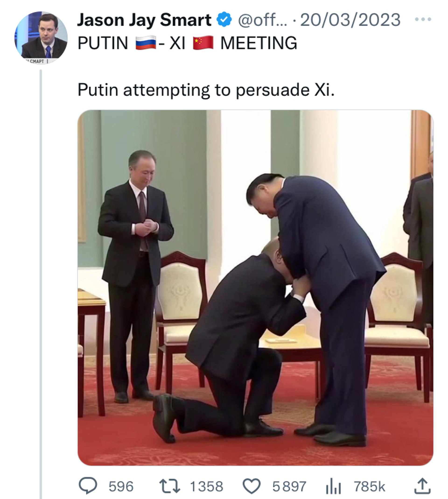Image resolution: width=448 pixels, height=499 pixels.
Task: Click the text 'Putin attempting to persuade Xi.'
Action: (206, 90)
